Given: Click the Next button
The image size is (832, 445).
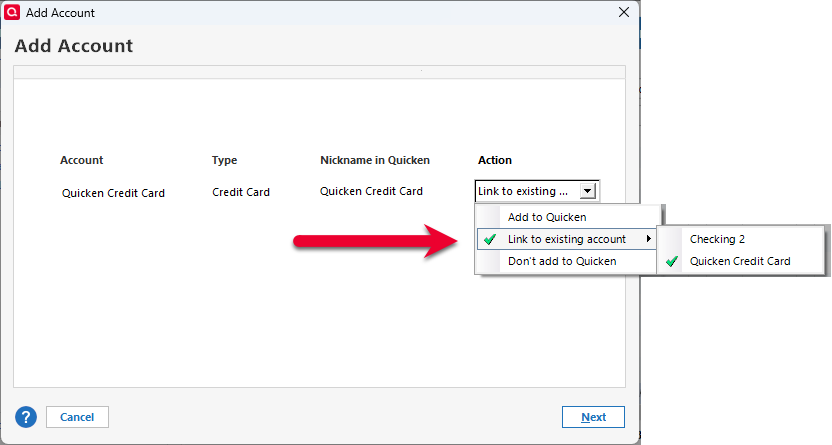Looking at the screenshot, I should pos(593,417).
